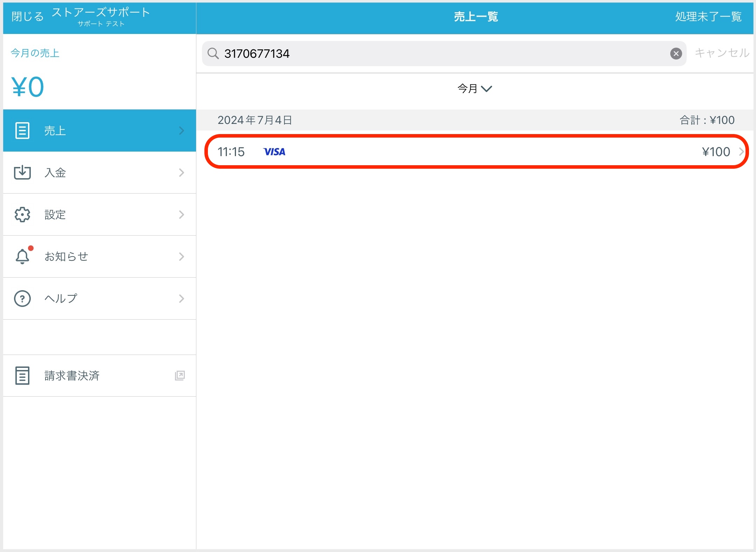This screenshot has height=552, width=756.
Task: Open 処理未了一覧 in the header
Action: tap(708, 16)
